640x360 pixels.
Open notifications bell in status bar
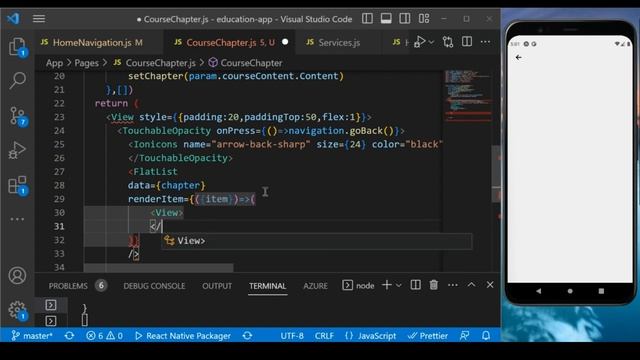(x=486, y=336)
